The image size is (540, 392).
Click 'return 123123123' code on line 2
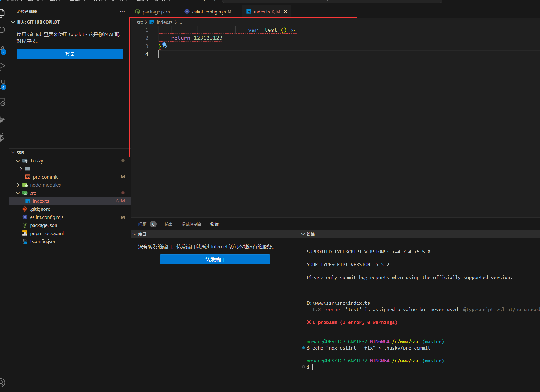tap(197, 38)
